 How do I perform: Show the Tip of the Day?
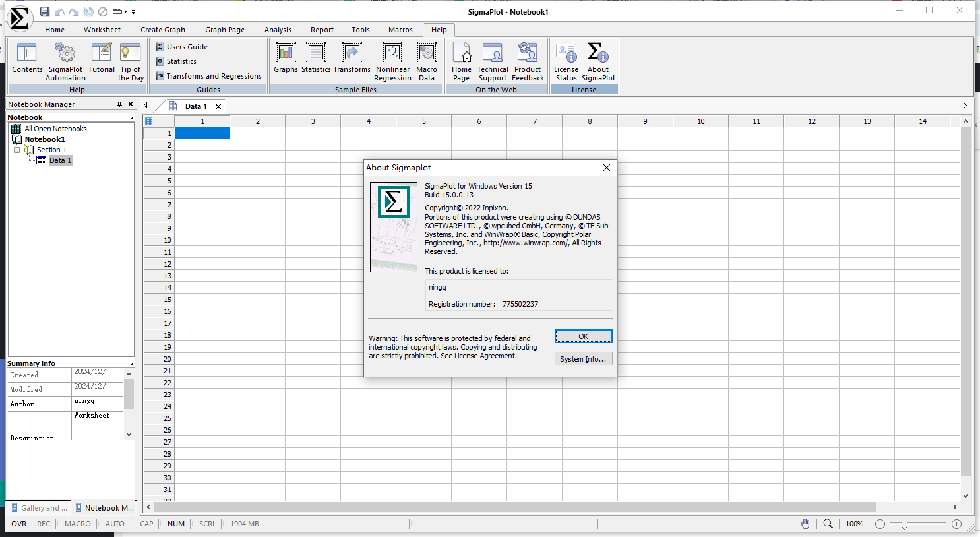point(131,61)
